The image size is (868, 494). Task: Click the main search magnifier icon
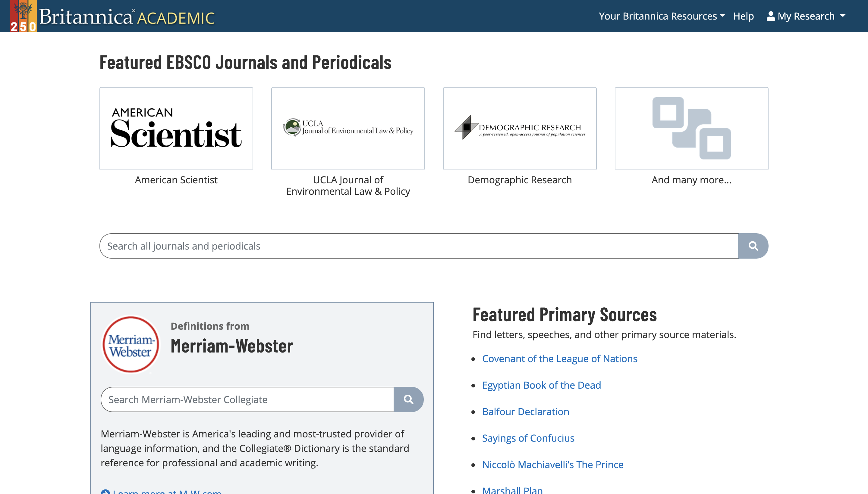coord(753,246)
